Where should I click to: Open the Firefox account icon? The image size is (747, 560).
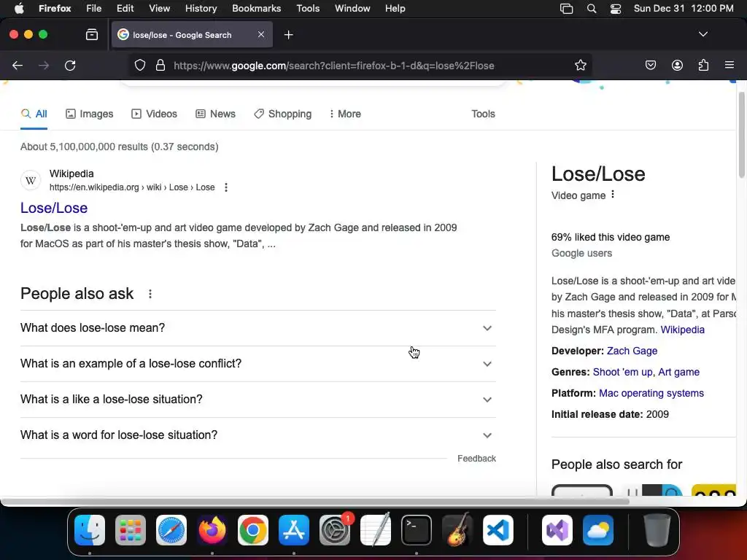pyautogui.click(x=677, y=65)
